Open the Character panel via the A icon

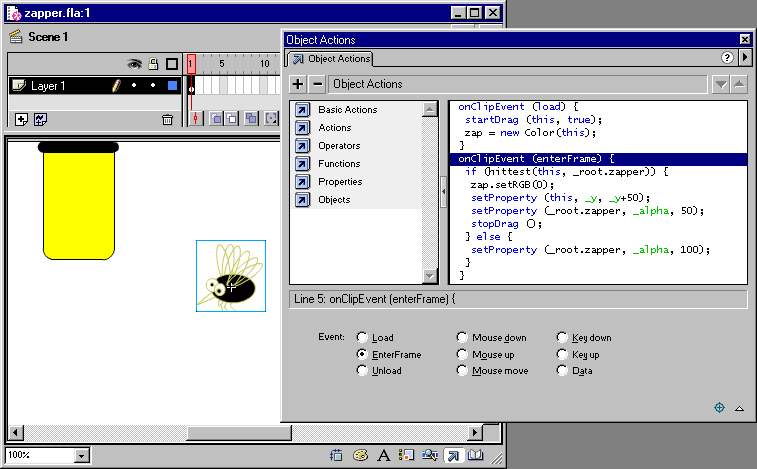(x=383, y=456)
